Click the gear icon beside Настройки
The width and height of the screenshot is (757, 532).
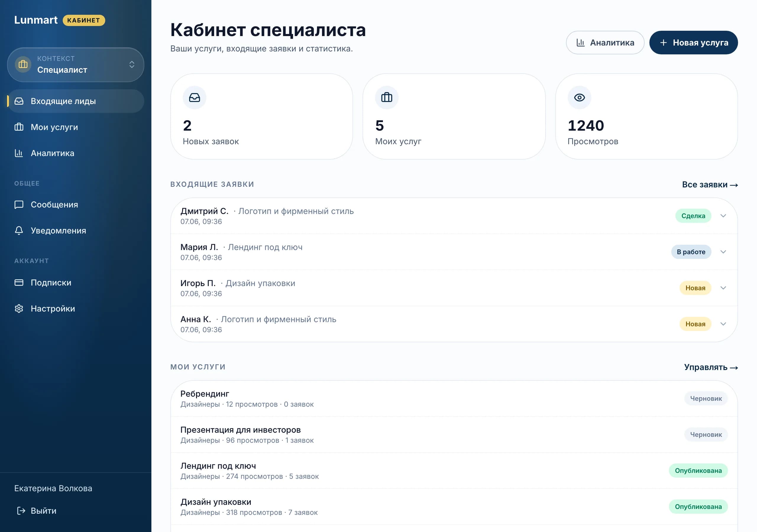[x=19, y=309]
